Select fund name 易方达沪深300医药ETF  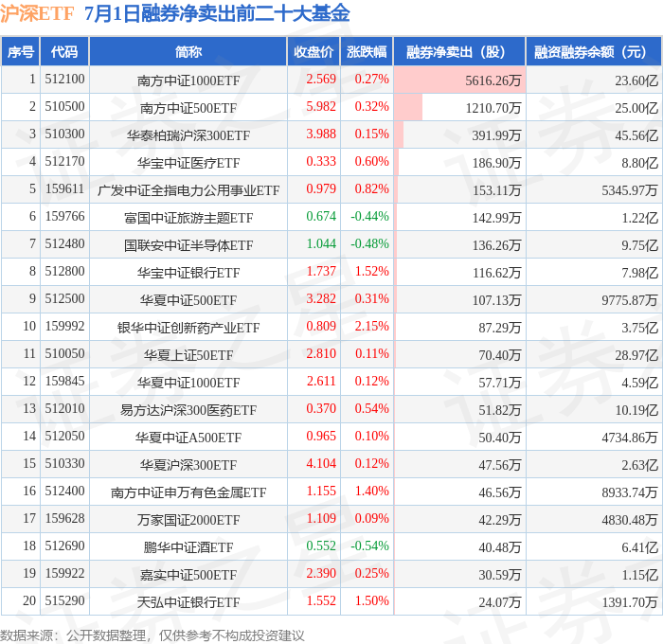pos(188,410)
